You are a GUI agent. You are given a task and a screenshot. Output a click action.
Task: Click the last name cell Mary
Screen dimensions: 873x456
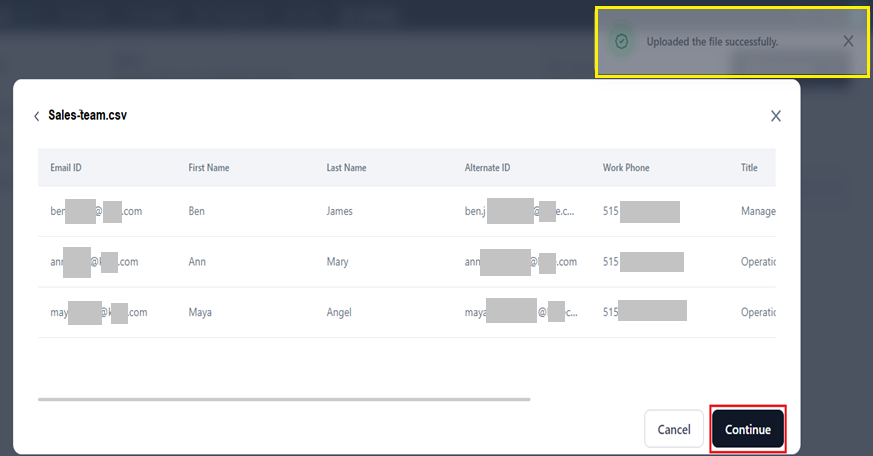pyautogui.click(x=337, y=262)
